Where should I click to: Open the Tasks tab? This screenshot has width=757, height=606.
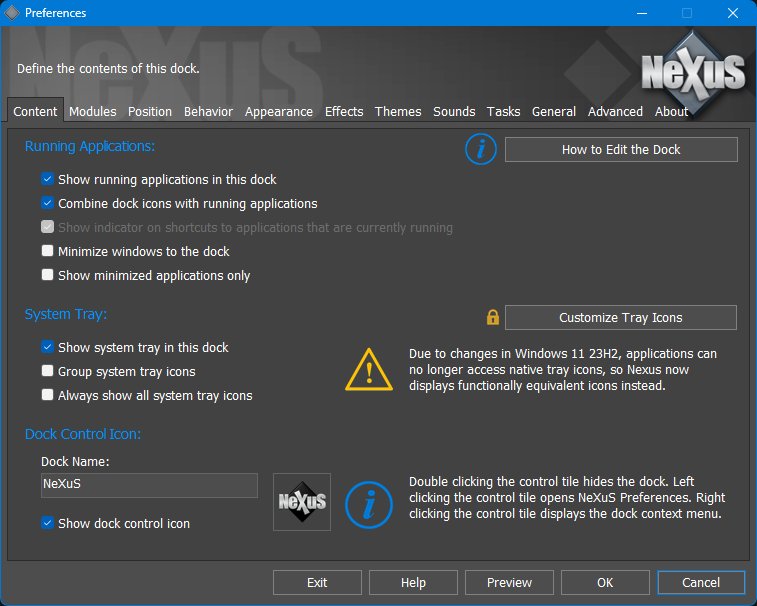pyautogui.click(x=503, y=111)
